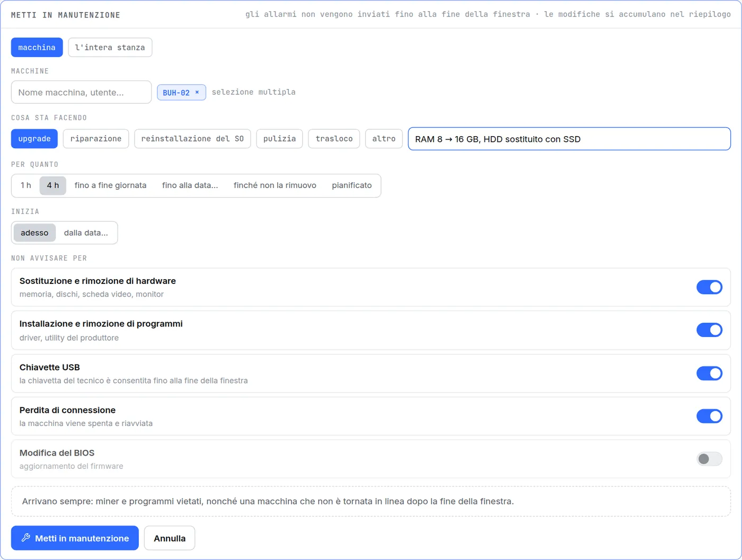
Task: Select the pianificato duration option
Action: tap(352, 185)
